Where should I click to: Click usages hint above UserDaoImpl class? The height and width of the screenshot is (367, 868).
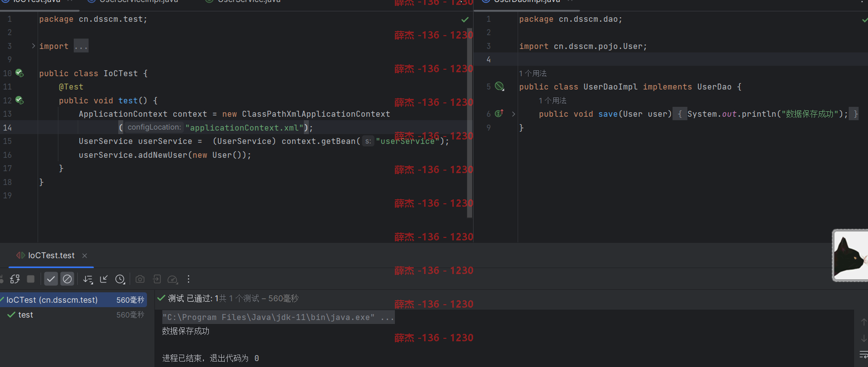click(x=533, y=73)
